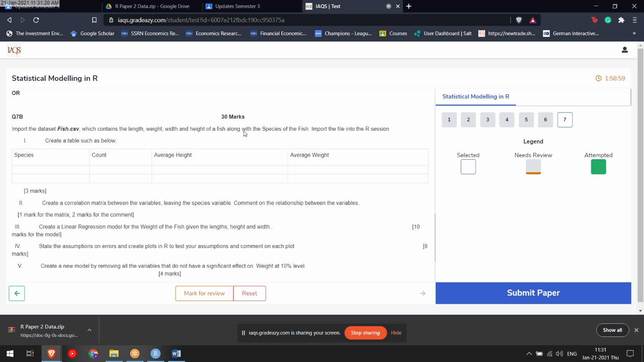
Task: Open the user profile icon on IAQS header
Action: (x=624, y=50)
